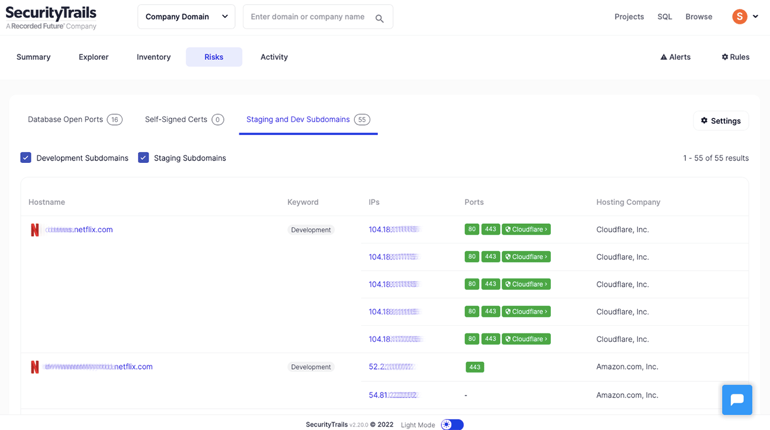770x430 pixels.
Task: Open the Projects page
Action: [x=629, y=17]
